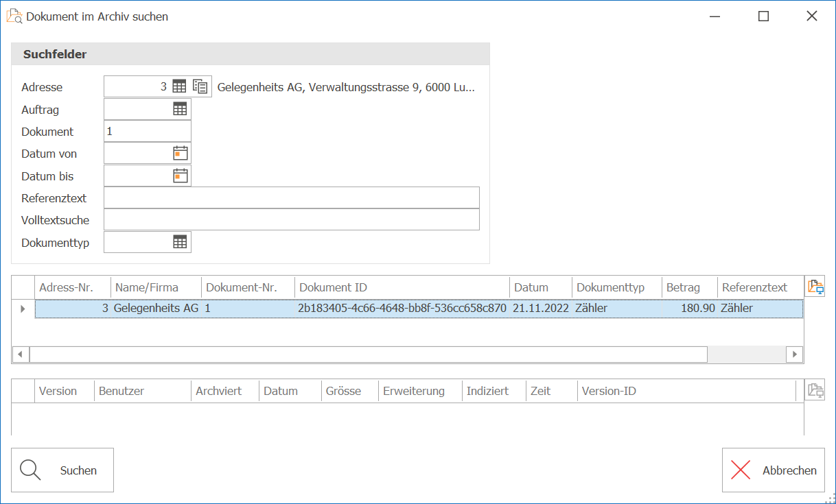The height and width of the screenshot is (504, 836).
Task: Click the versions grid Datum column header
Action: 290,391
